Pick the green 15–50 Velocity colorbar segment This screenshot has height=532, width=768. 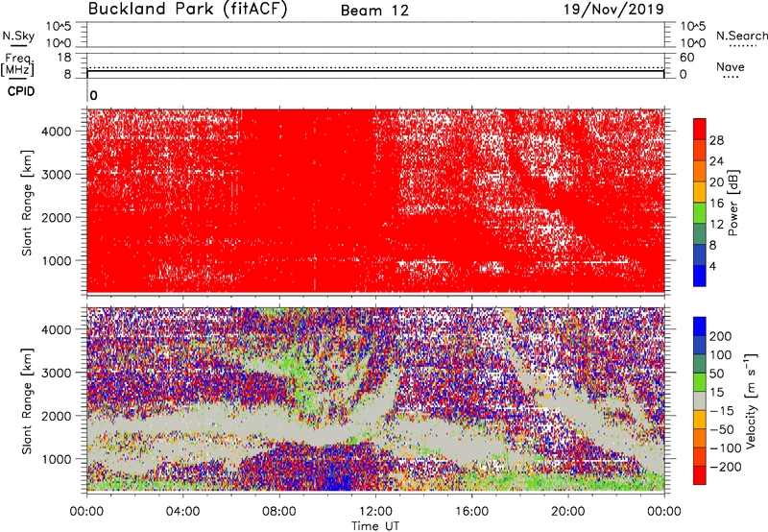click(x=700, y=382)
